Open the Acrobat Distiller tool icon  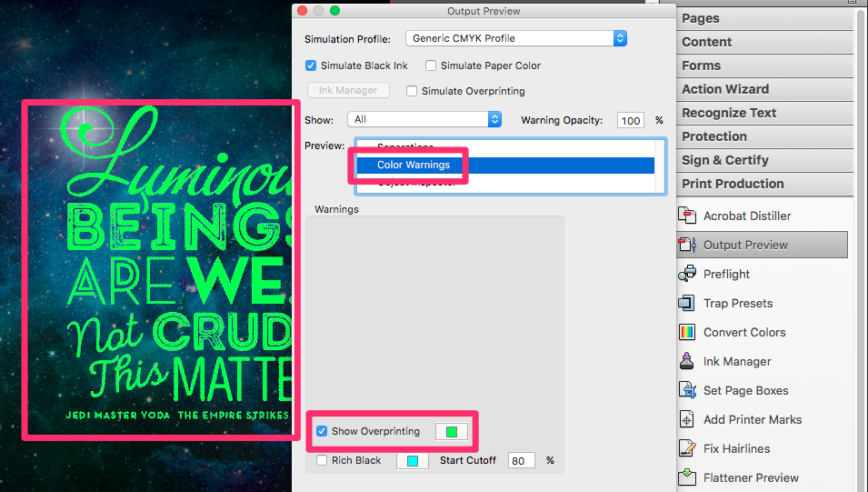pos(688,216)
